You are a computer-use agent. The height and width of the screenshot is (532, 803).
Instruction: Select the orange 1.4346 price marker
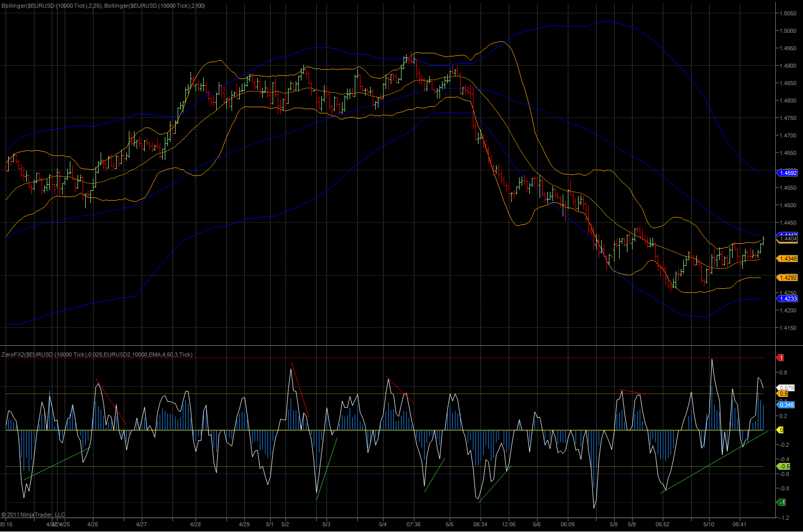[788, 259]
